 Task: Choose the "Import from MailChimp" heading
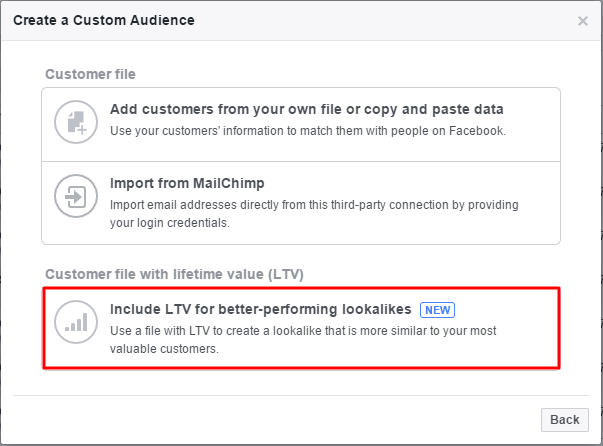tap(187, 183)
